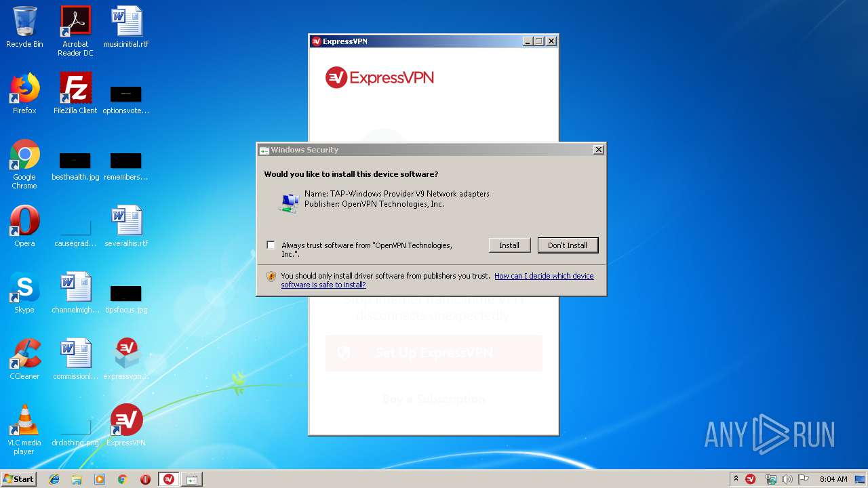Select severalhis.rtf document icon
The image size is (868, 488).
[126, 226]
